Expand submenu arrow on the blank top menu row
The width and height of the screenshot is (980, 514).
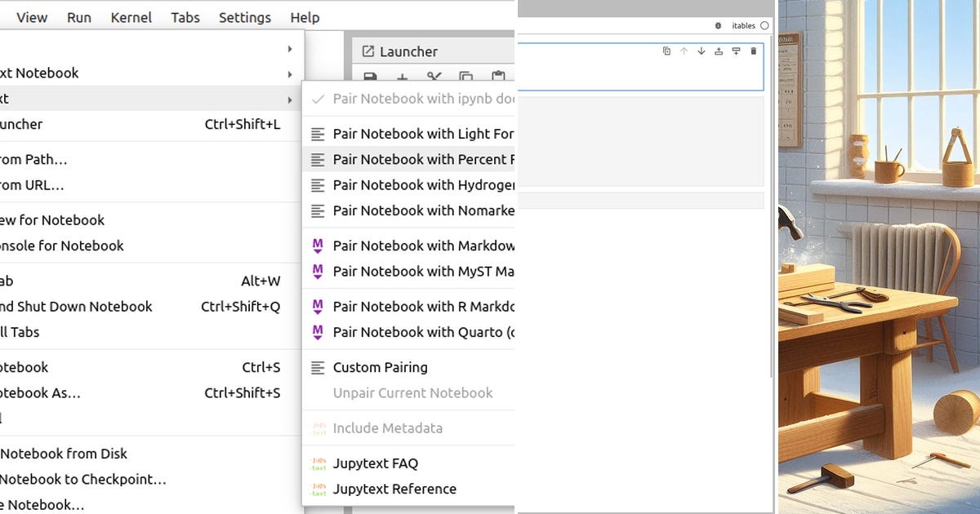290,49
